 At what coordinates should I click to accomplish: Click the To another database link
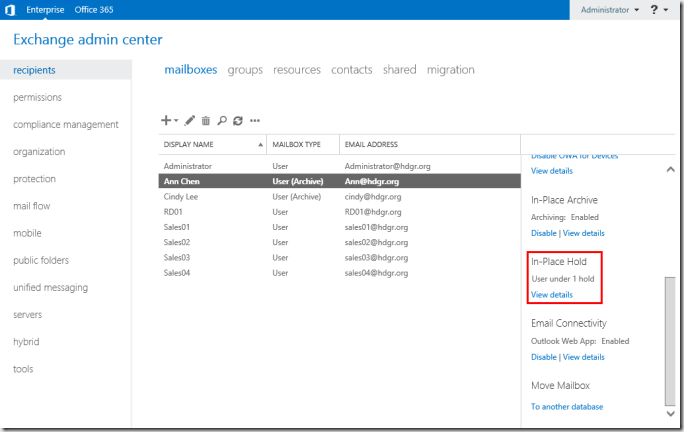567,407
